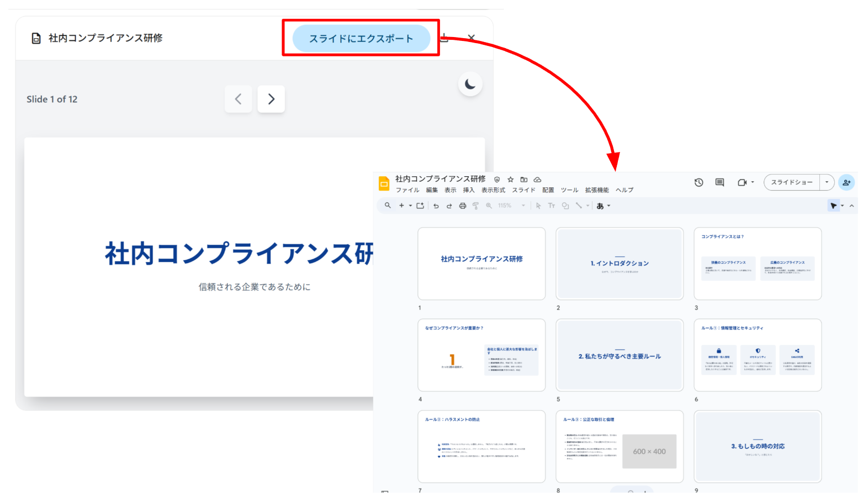Click the share person-add button

coord(846,182)
